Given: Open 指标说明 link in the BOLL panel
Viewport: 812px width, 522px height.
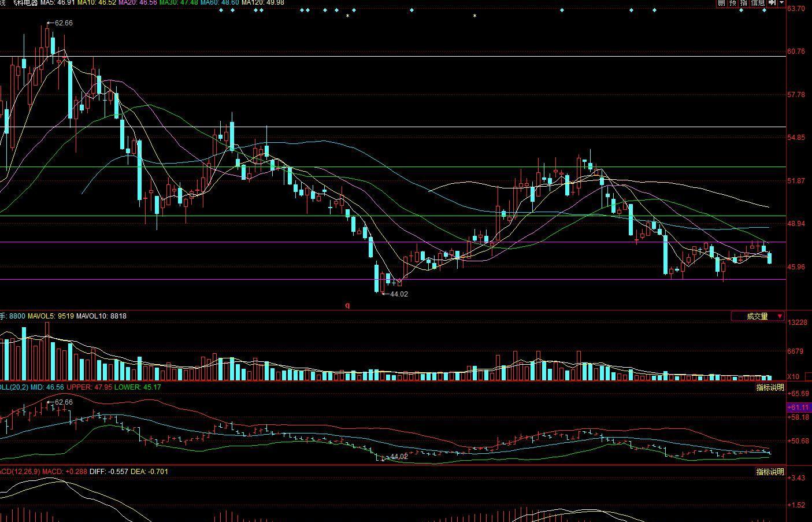Looking at the screenshot, I should pyautogui.click(x=770, y=387).
